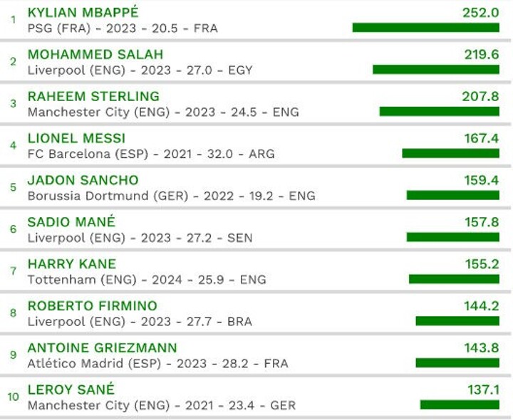Click the Kylian Mbappé player name
The height and width of the screenshot is (420, 513).
[x=83, y=13]
